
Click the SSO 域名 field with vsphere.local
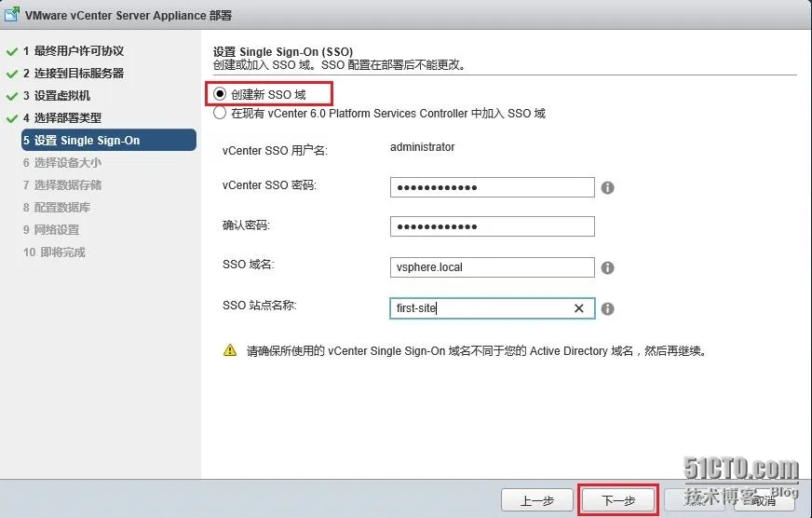click(x=492, y=267)
